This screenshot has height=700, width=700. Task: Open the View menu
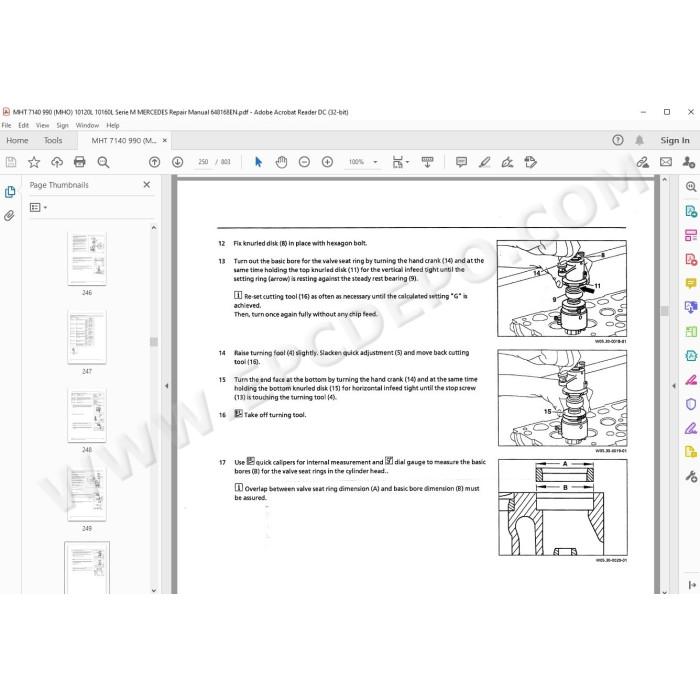(x=42, y=125)
